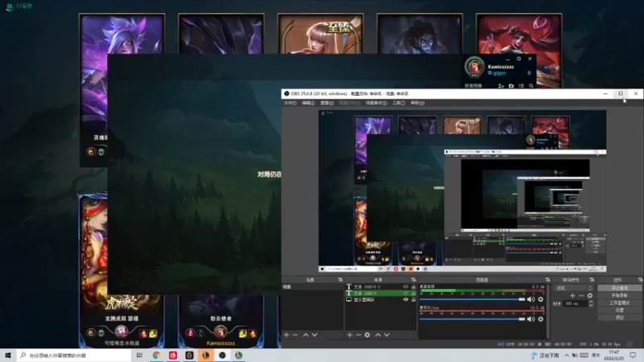Enable 工作室模式 in OBS controls

pyautogui.click(x=619, y=303)
